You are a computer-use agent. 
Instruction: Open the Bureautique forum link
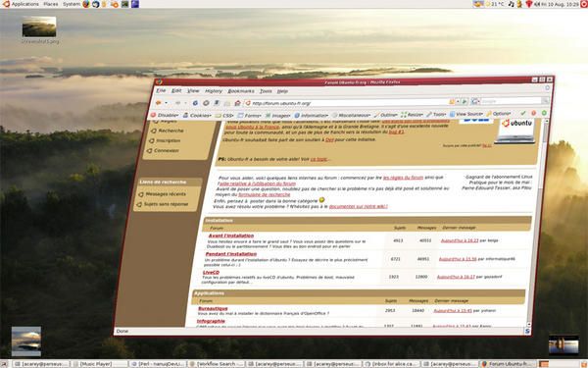213,308
